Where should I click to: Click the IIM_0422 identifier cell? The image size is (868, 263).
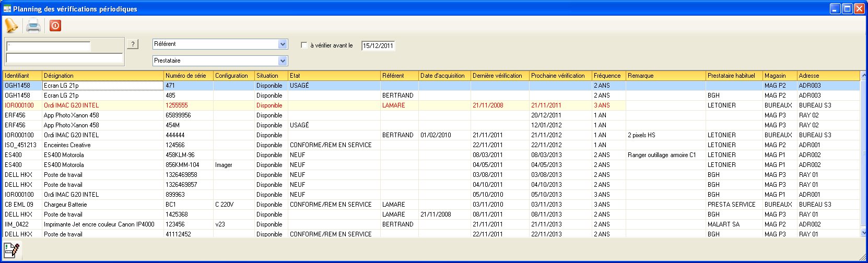tap(22, 224)
